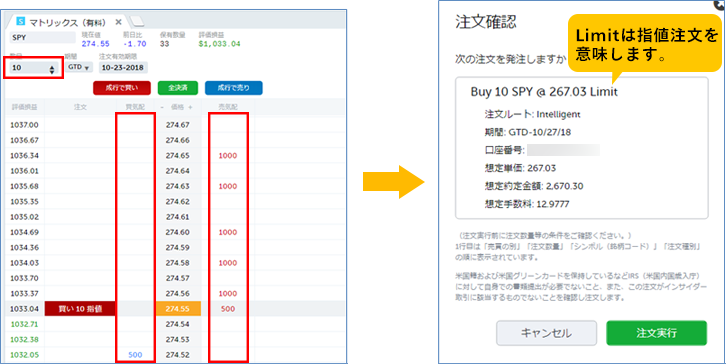726x364 pixels.
Task: Click price cell 274.67
Action: (178, 125)
